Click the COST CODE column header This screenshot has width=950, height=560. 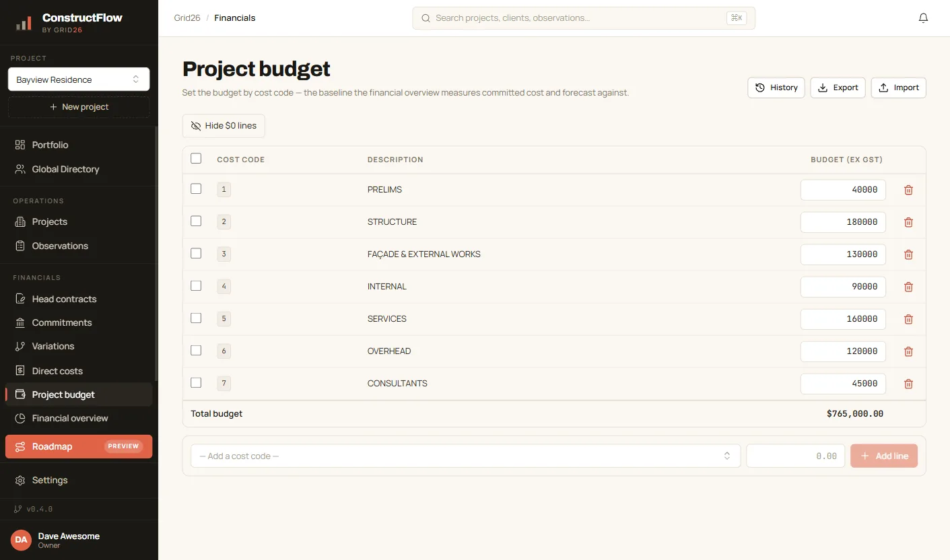point(240,160)
